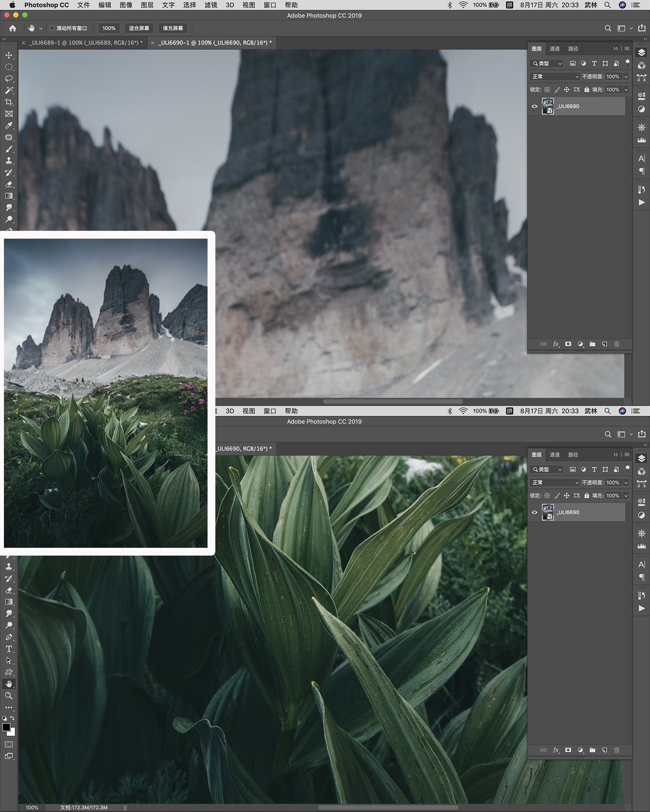
Task: Select the Brush tool
Action: click(9, 149)
